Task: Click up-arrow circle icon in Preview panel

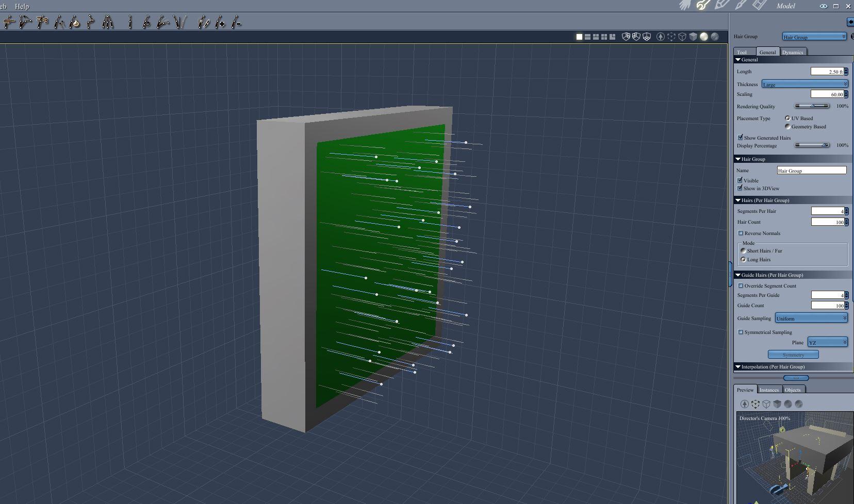Action: point(745,404)
